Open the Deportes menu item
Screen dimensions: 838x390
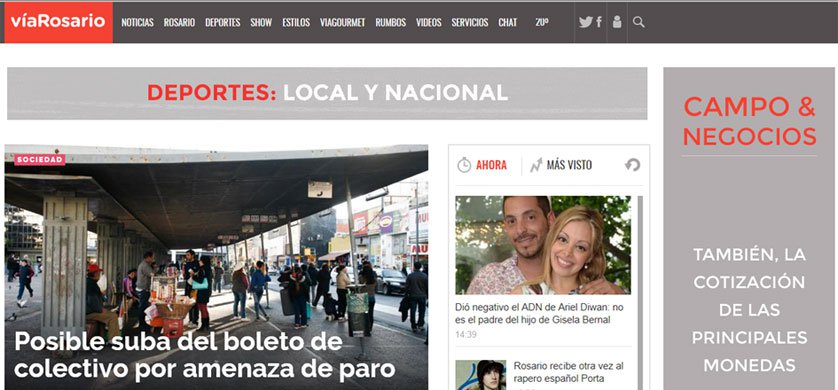click(x=222, y=22)
